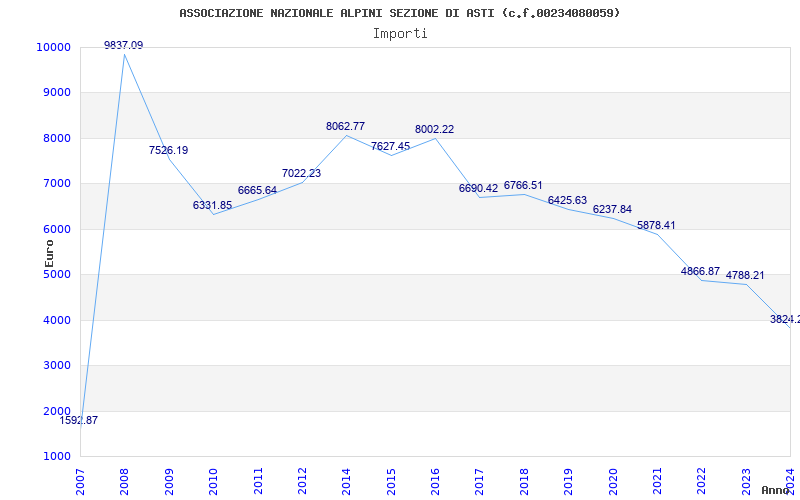
Task: Click the 2019 x-axis year label
Action: pyautogui.click(x=568, y=481)
